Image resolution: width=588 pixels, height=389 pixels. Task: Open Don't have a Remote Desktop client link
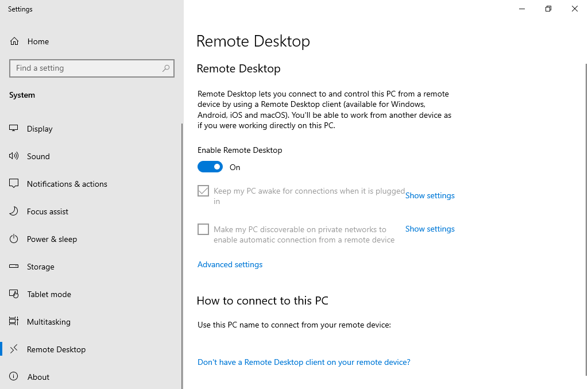pos(304,362)
